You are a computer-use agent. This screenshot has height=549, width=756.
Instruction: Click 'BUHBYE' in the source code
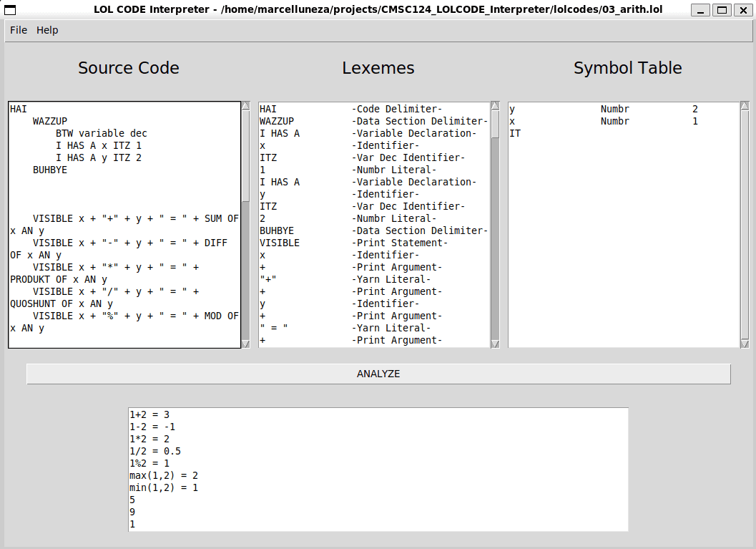50,170
